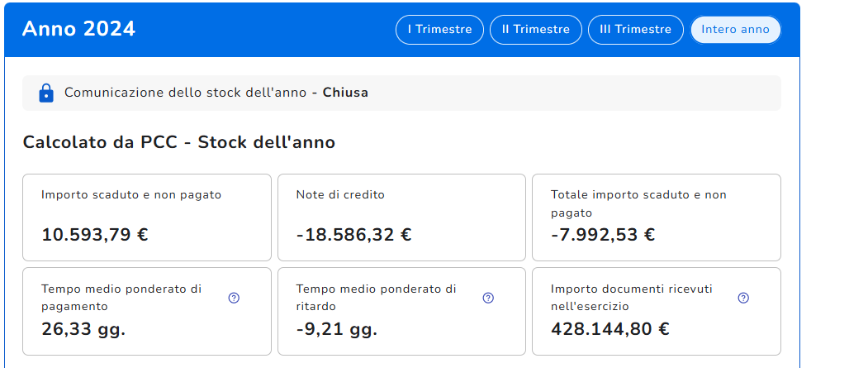Click the blue padlock icon

click(46, 93)
